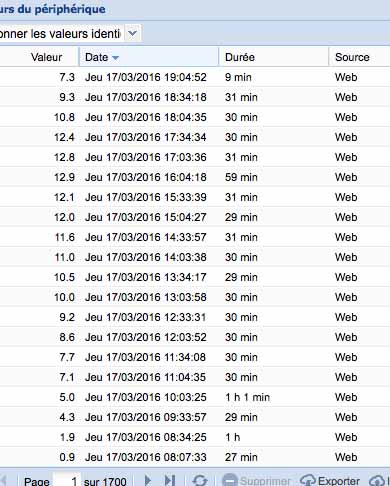Image resolution: width=390 pixels, height=486 pixels.
Task: Select the row dated 13:03:58
Action: [195, 297]
